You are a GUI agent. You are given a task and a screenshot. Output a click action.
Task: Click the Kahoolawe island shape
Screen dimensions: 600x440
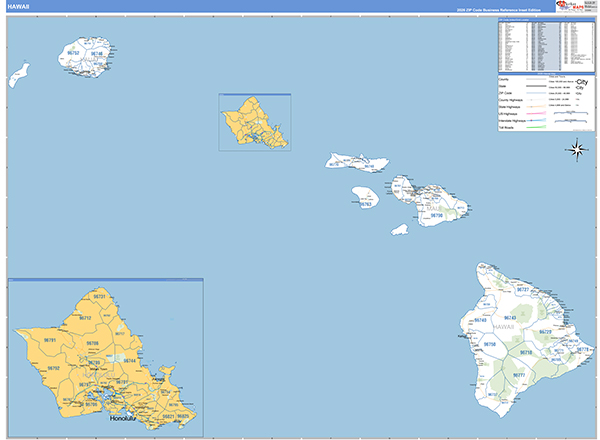[x=400, y=230]
